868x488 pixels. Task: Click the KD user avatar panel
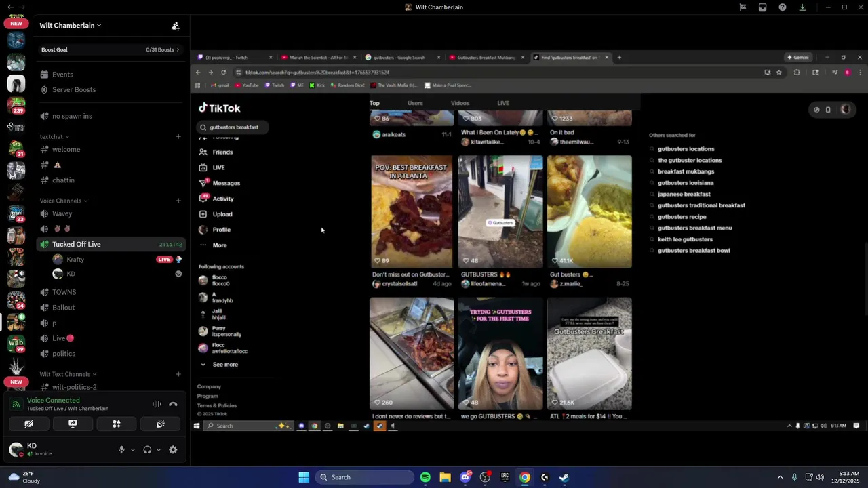coord(16,449)
